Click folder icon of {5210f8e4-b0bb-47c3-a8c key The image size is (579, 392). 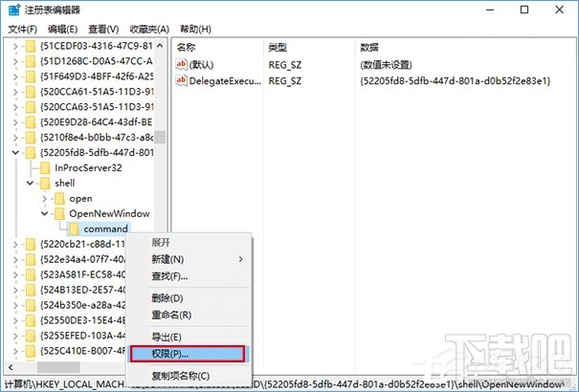click(31, 138)
